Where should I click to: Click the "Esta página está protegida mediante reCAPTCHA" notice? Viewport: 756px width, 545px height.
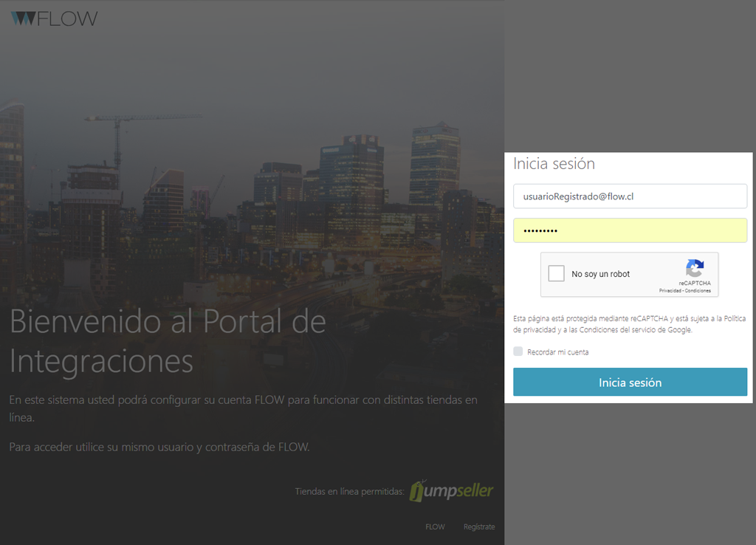pyautogui.click(x=629, y=324)
